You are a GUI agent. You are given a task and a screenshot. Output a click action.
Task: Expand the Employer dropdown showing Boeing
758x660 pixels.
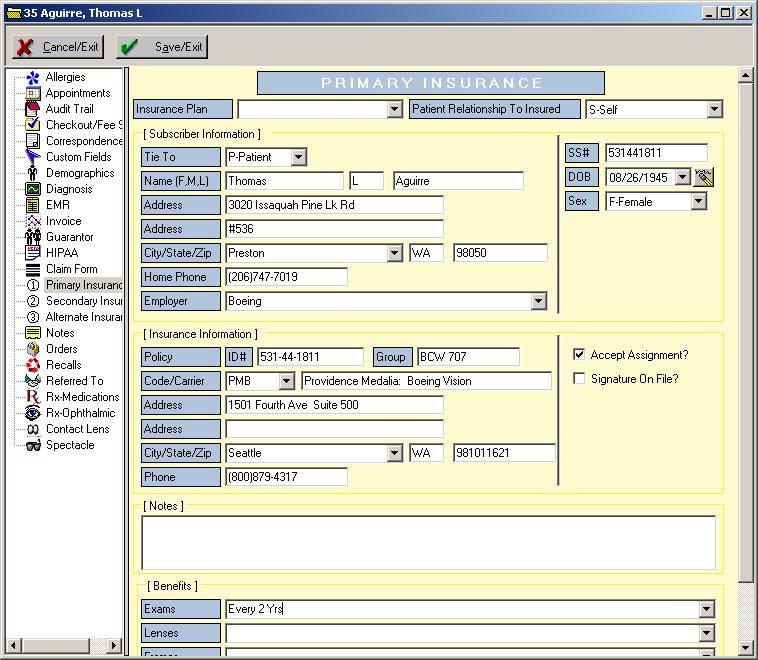(539, 301)
